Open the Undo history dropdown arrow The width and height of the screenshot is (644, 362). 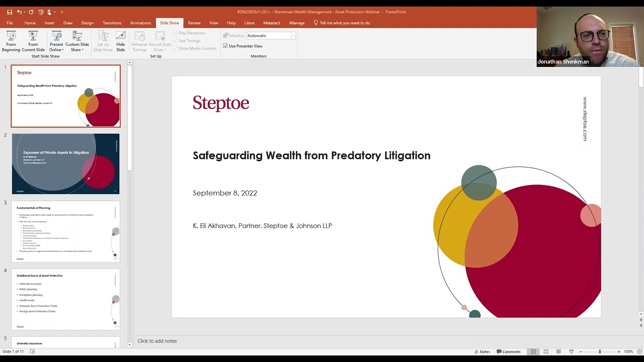pos(25,12)
